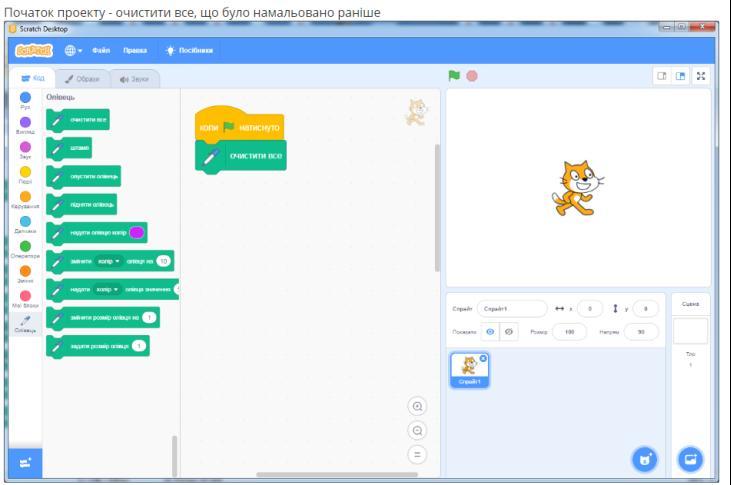Click the palette block очистити все
This screenshot has height=485, width=731.
coord(78,120)
